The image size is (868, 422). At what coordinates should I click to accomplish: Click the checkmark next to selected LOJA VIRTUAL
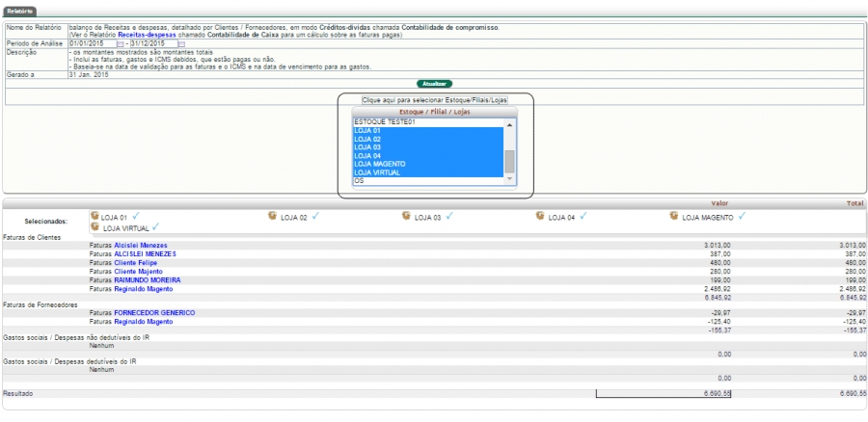[x=155, y=226]
